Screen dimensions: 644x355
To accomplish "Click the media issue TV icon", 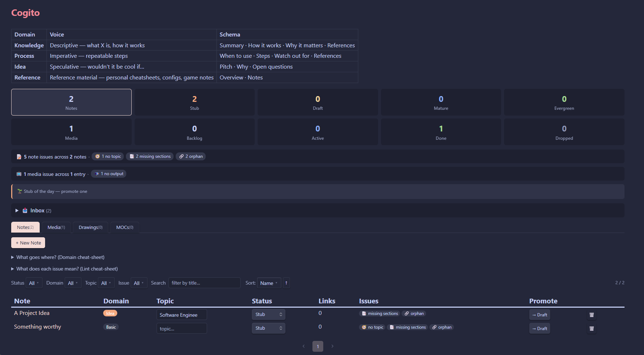I will [x=19, y=174].
